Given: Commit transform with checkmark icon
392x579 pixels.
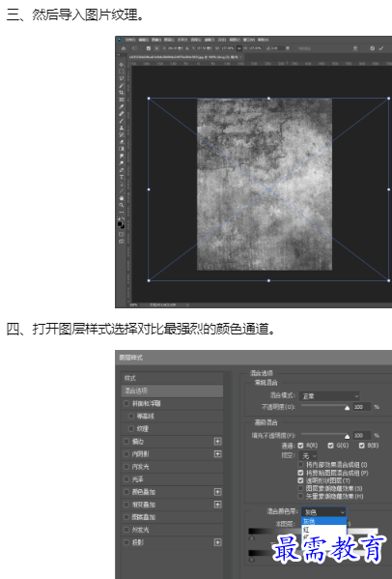Looking at the screenshot, I should tap(381, 48).
